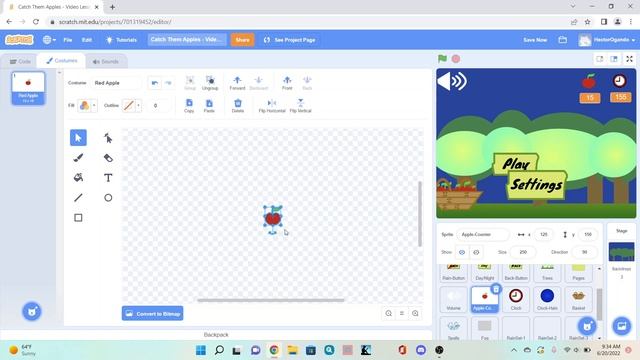Open the HectorOgando account dropdown
This screenshot has width=640, height=360.
(607, 40)
